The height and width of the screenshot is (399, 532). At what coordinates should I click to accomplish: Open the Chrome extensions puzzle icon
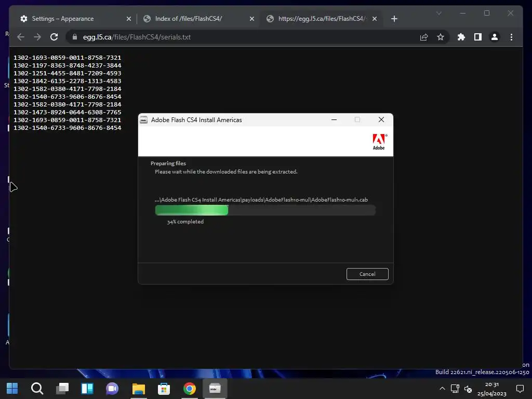pos(461,37)
